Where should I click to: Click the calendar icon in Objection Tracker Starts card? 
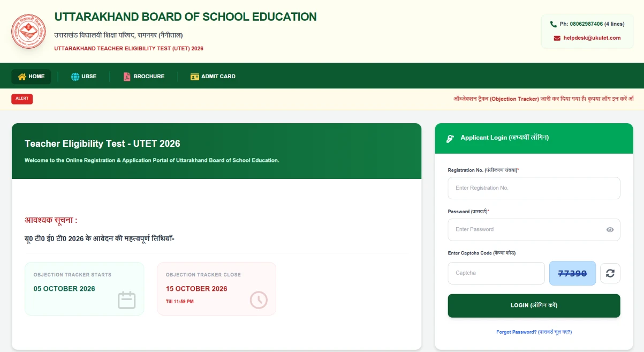(127, 300)
